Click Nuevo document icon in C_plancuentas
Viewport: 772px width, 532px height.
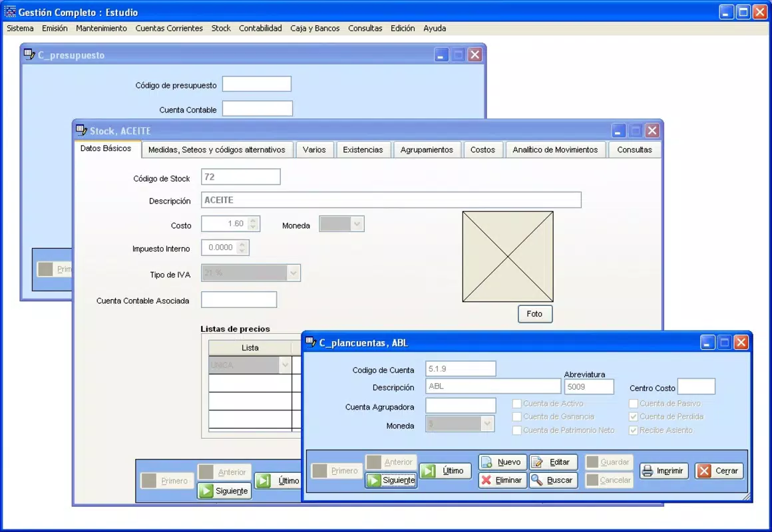click(486, 462)
